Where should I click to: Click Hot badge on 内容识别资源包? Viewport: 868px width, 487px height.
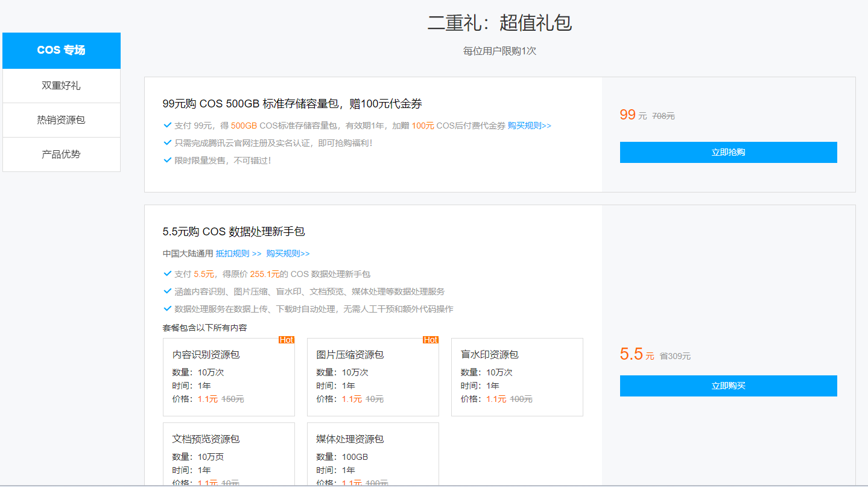tap(287, 340)
